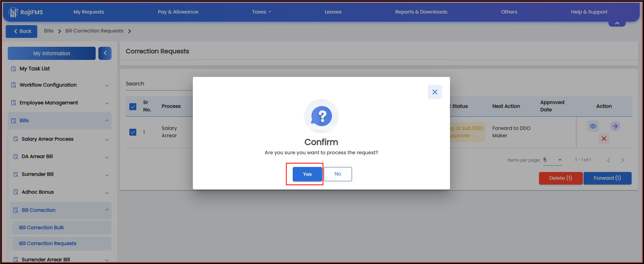Confirm with the Yes button
644x264 pixels.
[307, 174]
